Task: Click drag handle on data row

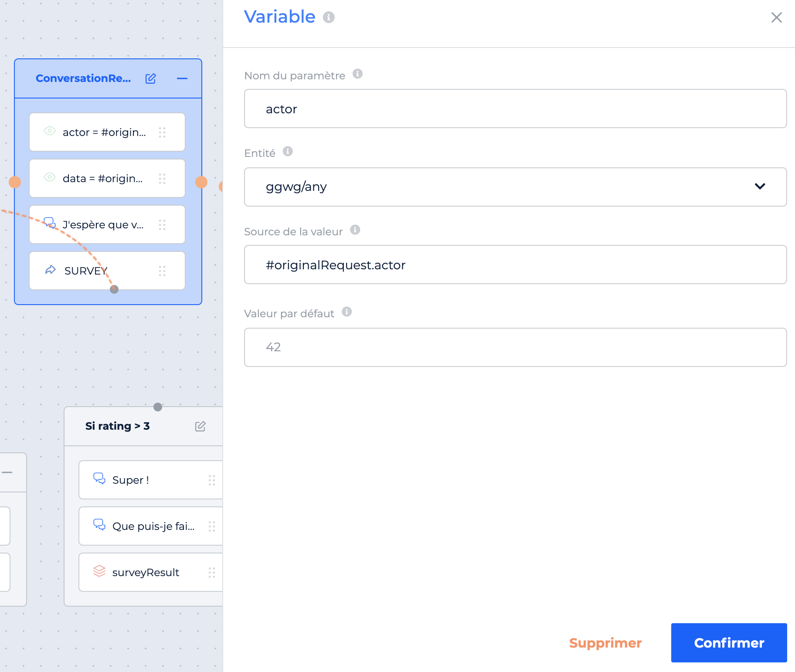Action: pyautogui.click(x=162, y=179)
